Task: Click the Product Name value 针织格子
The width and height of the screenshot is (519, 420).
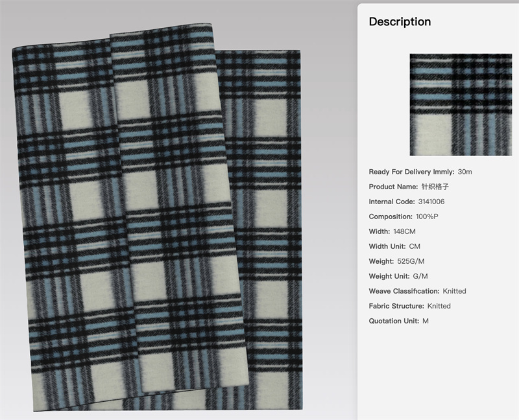Action: pyautogui.click(x=435, y=187)
